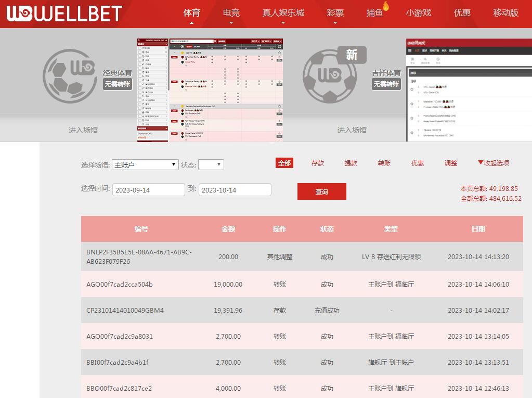Select the 全部 filter tab

[284, 163]
